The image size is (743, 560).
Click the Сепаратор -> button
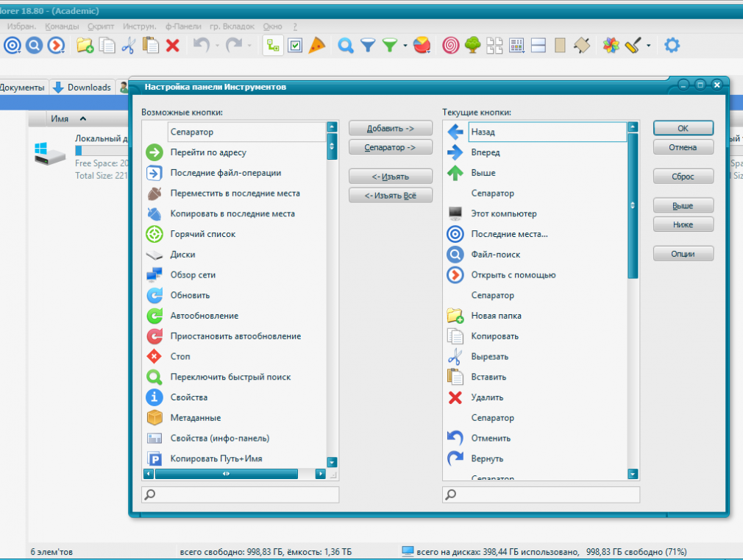391,147
